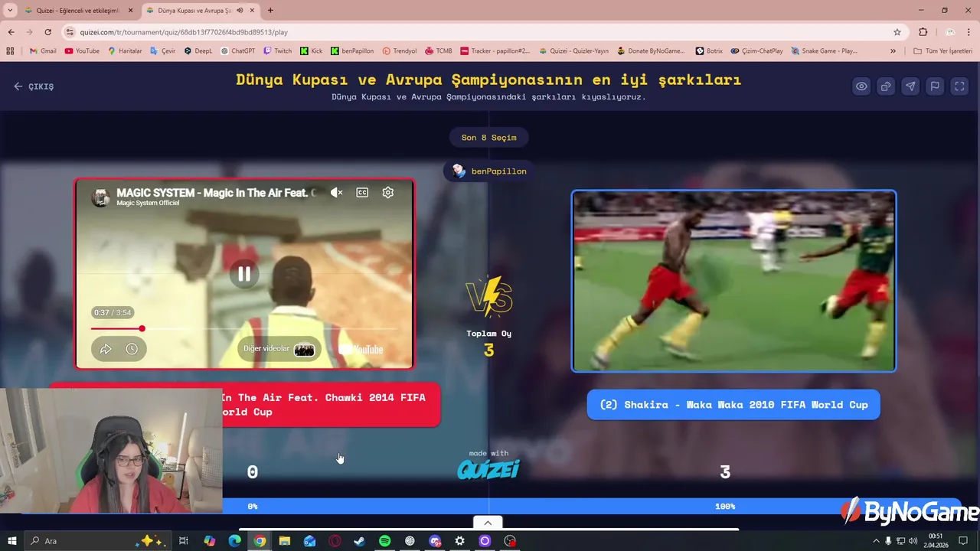The width and height of the screenshot is (980, 551).
Task: Unmute the YouTube video player
Action: 336,193
